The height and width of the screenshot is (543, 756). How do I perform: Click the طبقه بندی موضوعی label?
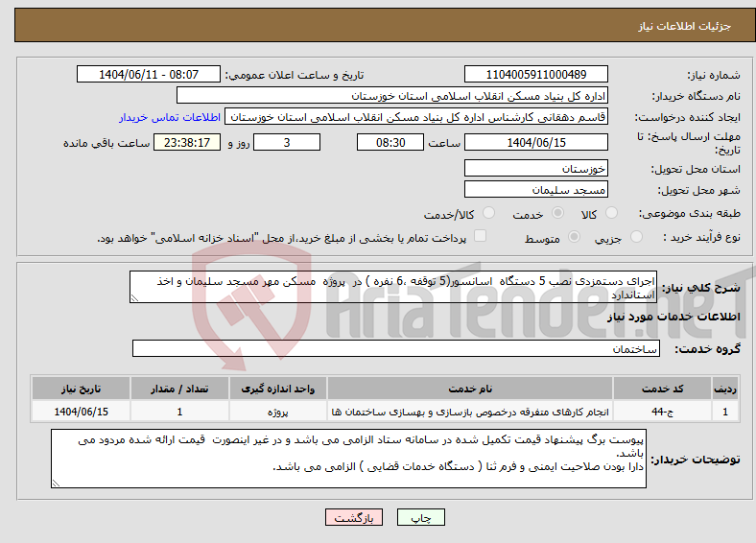690,213
